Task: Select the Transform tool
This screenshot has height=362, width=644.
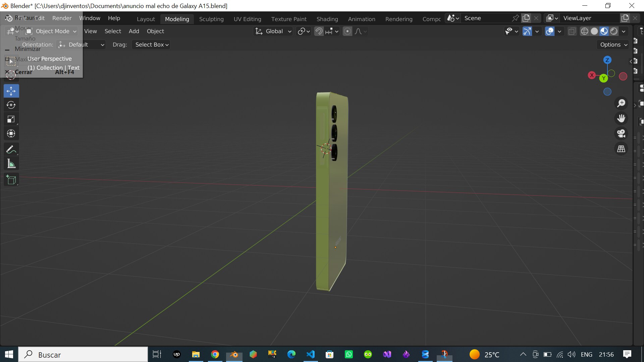Action: [11, 134]
